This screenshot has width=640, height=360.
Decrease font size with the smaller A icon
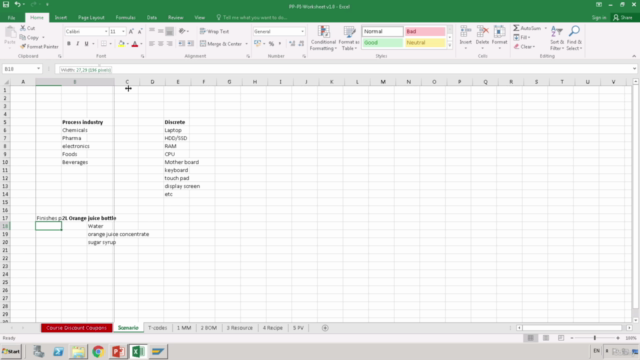click(140, 31)
